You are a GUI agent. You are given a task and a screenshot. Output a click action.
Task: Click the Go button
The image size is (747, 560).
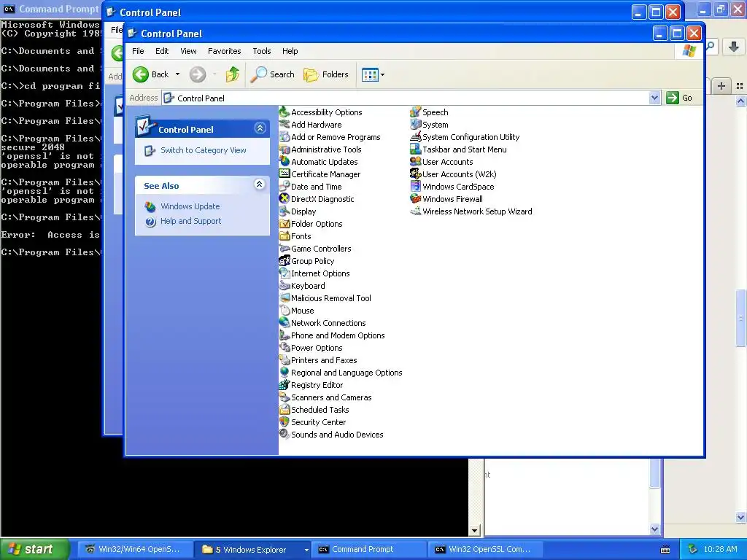(x=680, y=98)
